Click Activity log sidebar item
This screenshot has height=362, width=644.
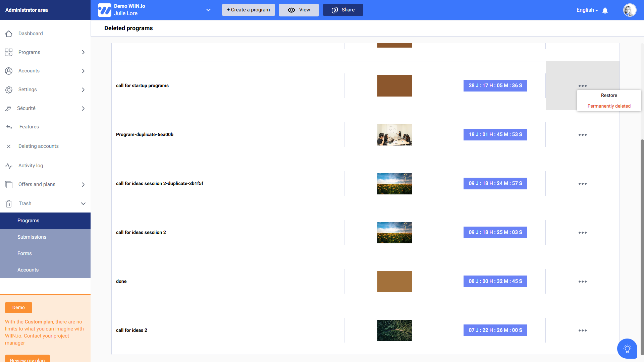(31, 166)
